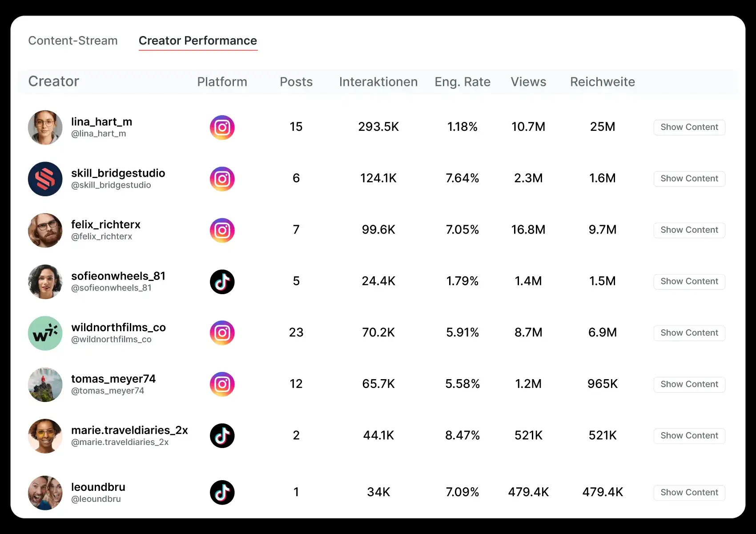Show content for wildnorthfilms_co
The height and width of the screenshot is (534, 756).
click(689, 333)
